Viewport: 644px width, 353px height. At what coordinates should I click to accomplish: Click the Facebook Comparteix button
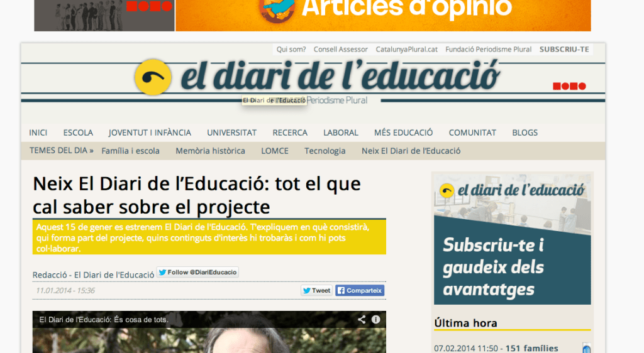[x=360, y=290]
